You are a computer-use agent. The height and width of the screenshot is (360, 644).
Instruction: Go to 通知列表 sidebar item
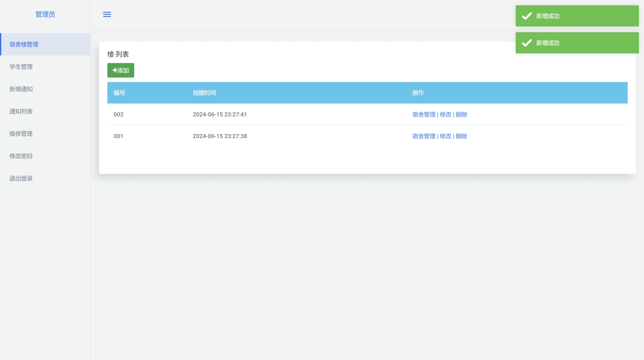click(21, 111)
